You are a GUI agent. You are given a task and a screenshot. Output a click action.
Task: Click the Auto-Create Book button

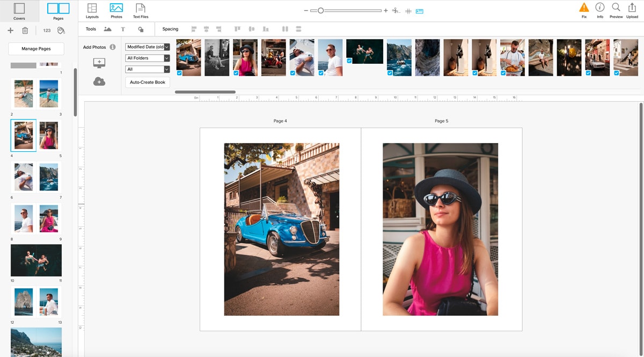[148, 82]
